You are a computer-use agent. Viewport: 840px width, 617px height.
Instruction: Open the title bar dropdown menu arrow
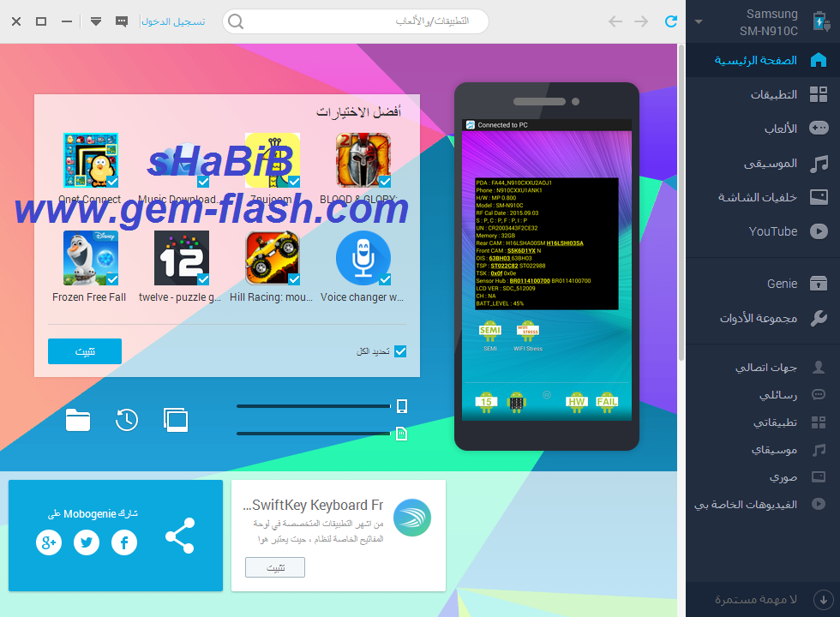pyautogui.click(x=96, y=21)
